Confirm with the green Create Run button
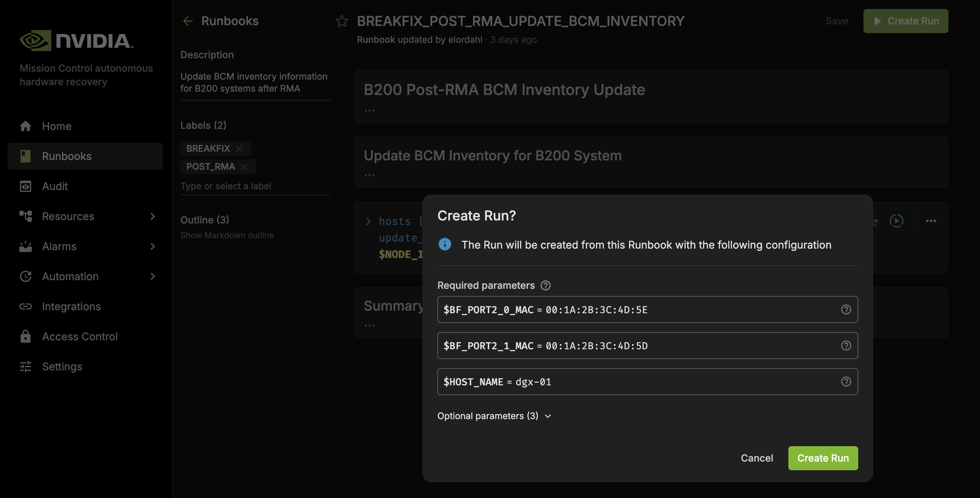The image size is (980, 498). pos(823,458)
